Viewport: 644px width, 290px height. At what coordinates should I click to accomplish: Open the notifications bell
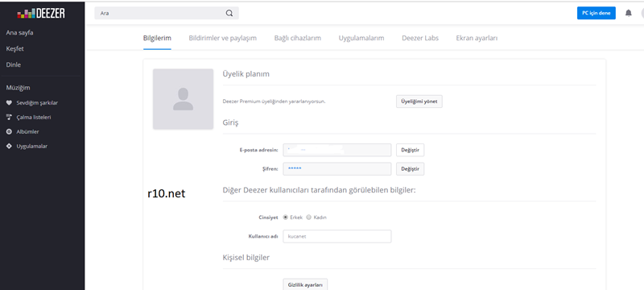click(629, 13)
